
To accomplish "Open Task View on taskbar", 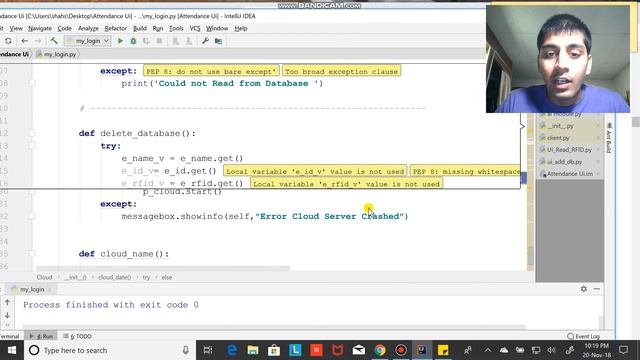I will tap(208, 350).
